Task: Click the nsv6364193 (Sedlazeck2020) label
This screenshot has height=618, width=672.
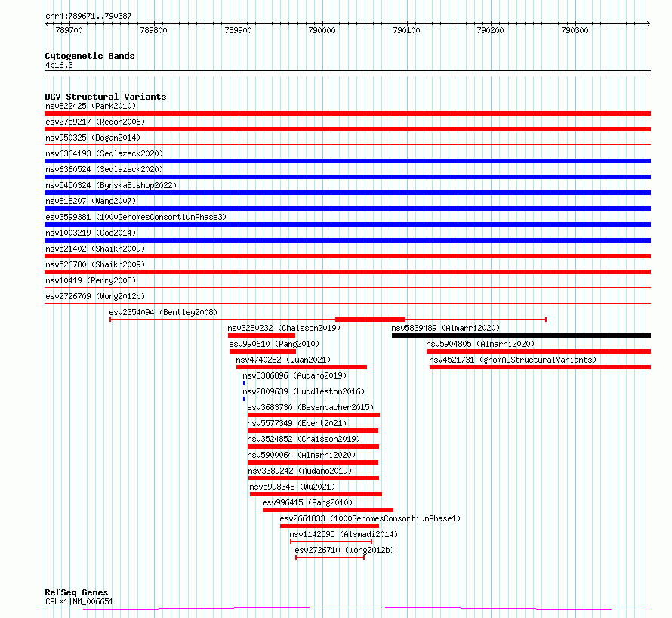Action: [x=104, y=153]
